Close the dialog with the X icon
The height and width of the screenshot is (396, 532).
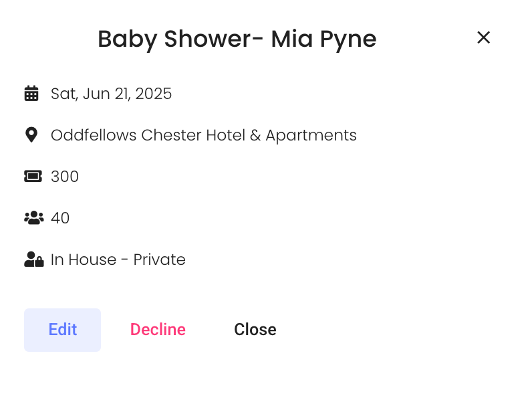pyautogui.click(x=483, y=37)
